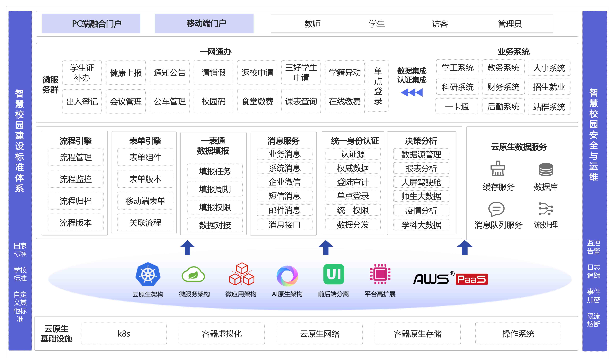Select the PC端融合门户 tab
Viewport: 614px width, 364px height.
(91, 24)
